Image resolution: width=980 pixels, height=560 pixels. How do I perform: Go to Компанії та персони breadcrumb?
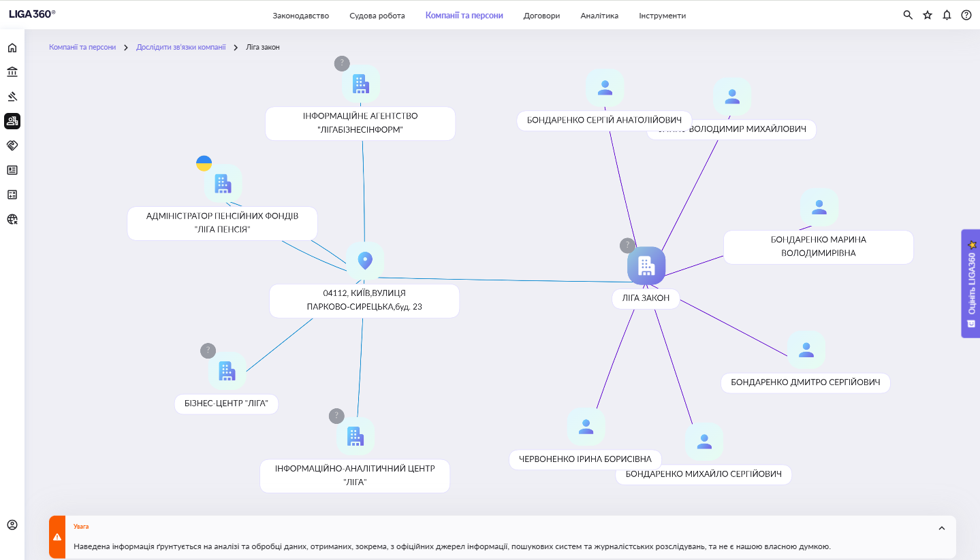(82, 47)
